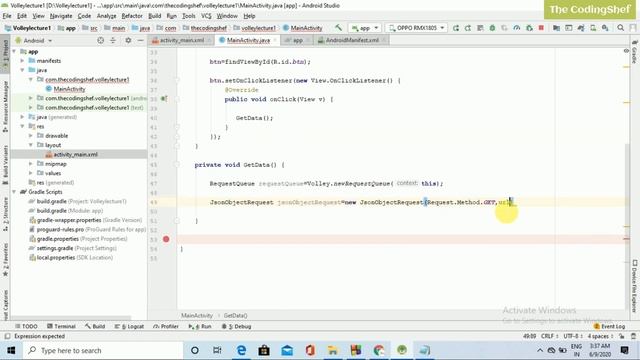640x360 pixels.
Task: Click the red error stripe mark on the scrollbar
Action: click(627, 239)
